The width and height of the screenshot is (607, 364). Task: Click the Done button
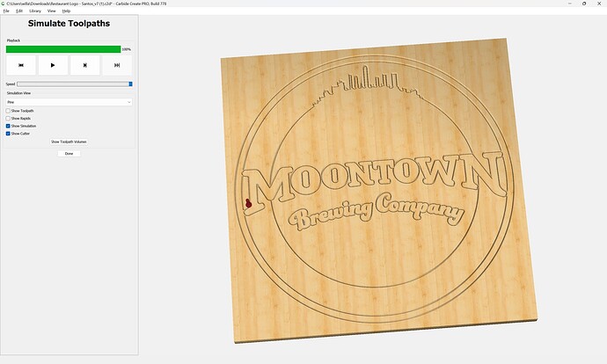pos(69,154)
